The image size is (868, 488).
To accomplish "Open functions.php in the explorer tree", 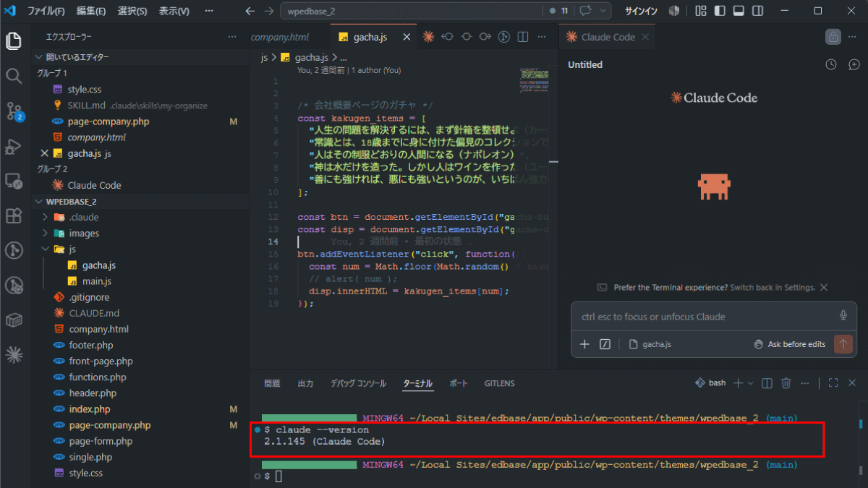I will (98, 377).
